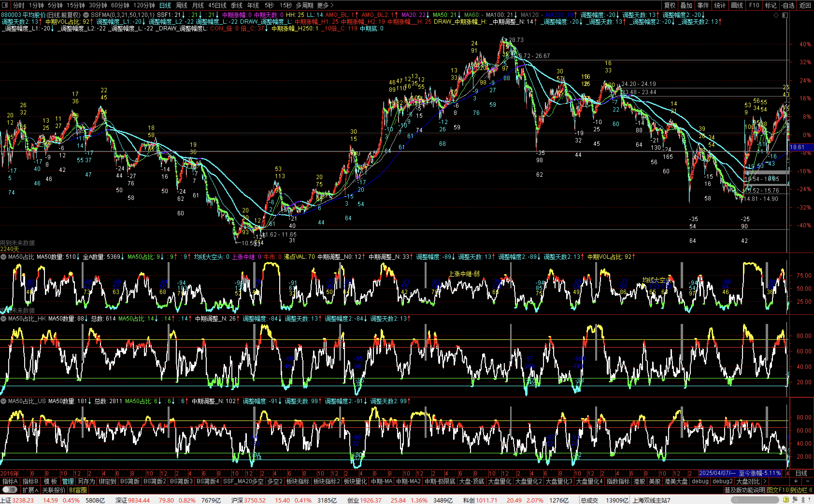This screenshot has height=504, width=814.
Task: Click the indicator settings circle next to SSFMA
Action: 86,15
